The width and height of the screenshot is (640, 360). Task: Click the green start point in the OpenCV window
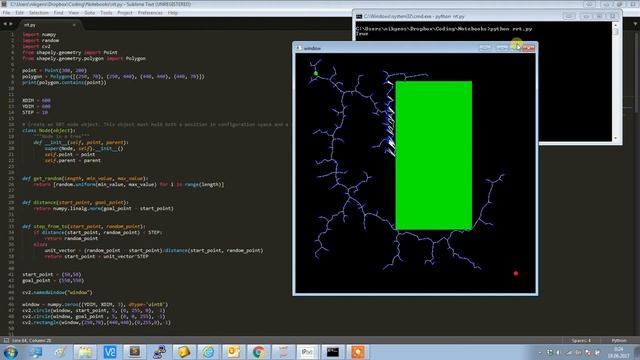pyautogui.click(x=316, y=73)
